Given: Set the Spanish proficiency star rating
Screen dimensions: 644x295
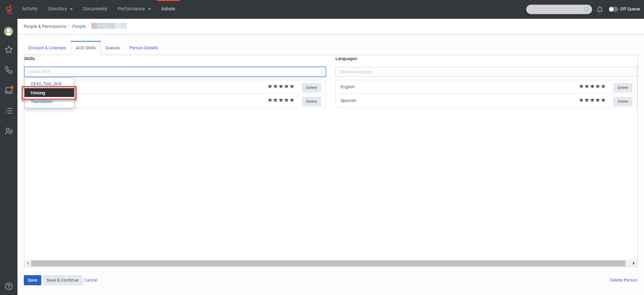Looking at the screenshot, I should (x=592, y=100).
